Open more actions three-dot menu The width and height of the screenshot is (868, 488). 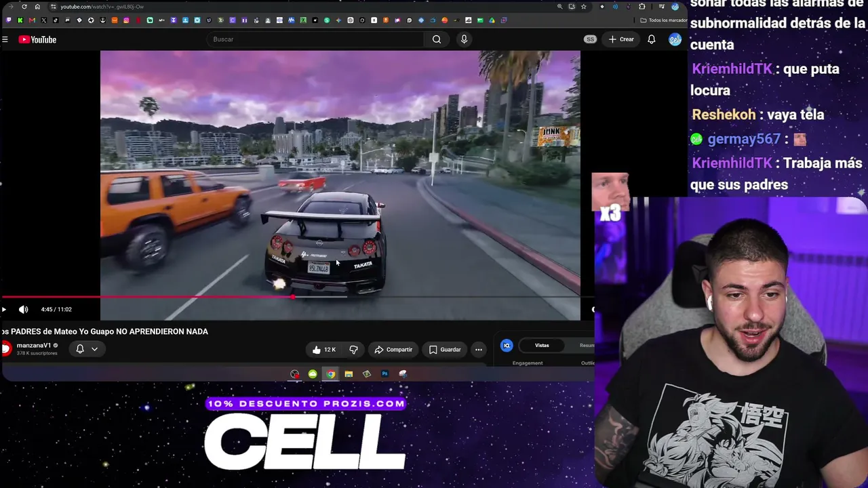click(x=479, y=350)
